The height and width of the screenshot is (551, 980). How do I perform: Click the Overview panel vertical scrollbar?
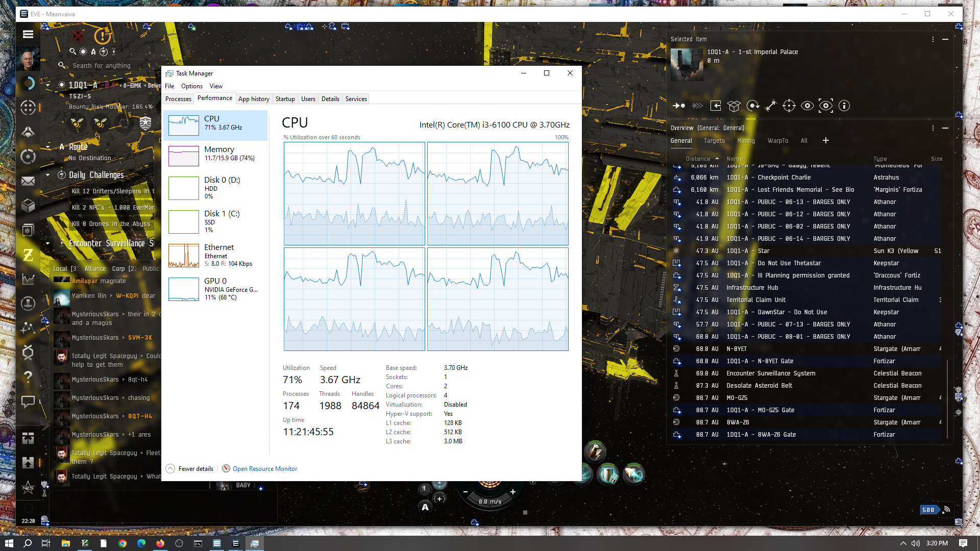point(947,398)
